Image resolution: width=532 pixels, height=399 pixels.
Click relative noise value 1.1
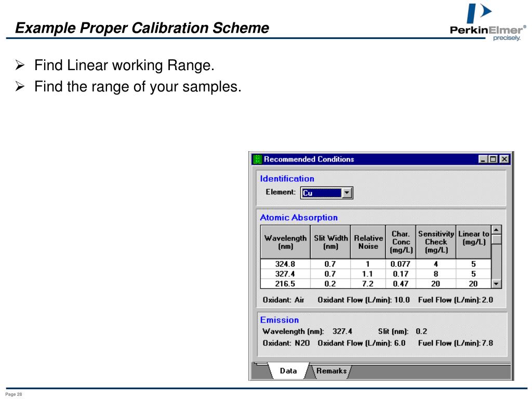[368, 274]
